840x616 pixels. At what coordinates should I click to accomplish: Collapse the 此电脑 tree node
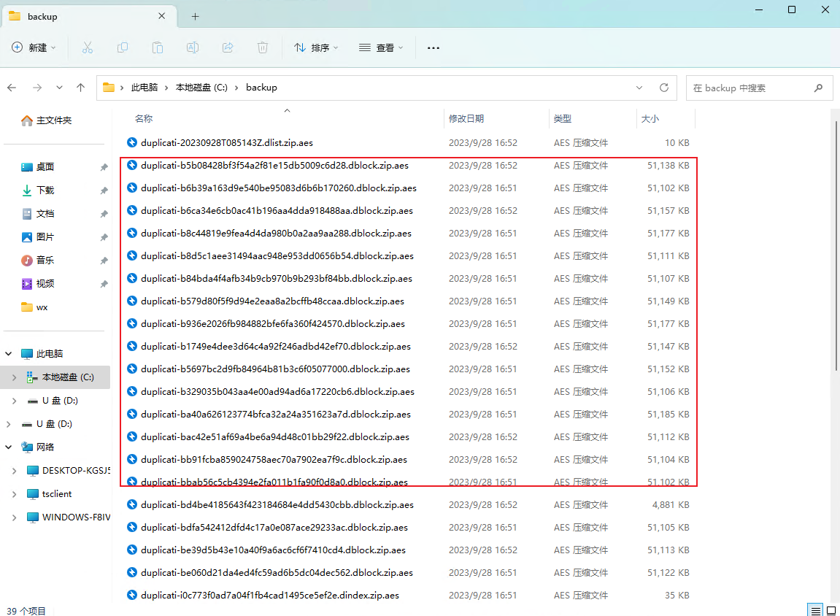pos(9,353)
